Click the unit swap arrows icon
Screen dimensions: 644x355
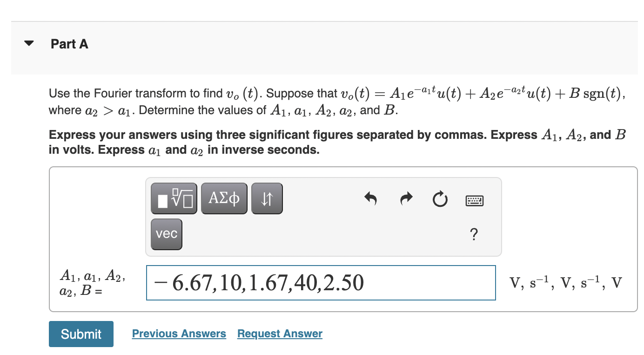[x=267, y=198]
